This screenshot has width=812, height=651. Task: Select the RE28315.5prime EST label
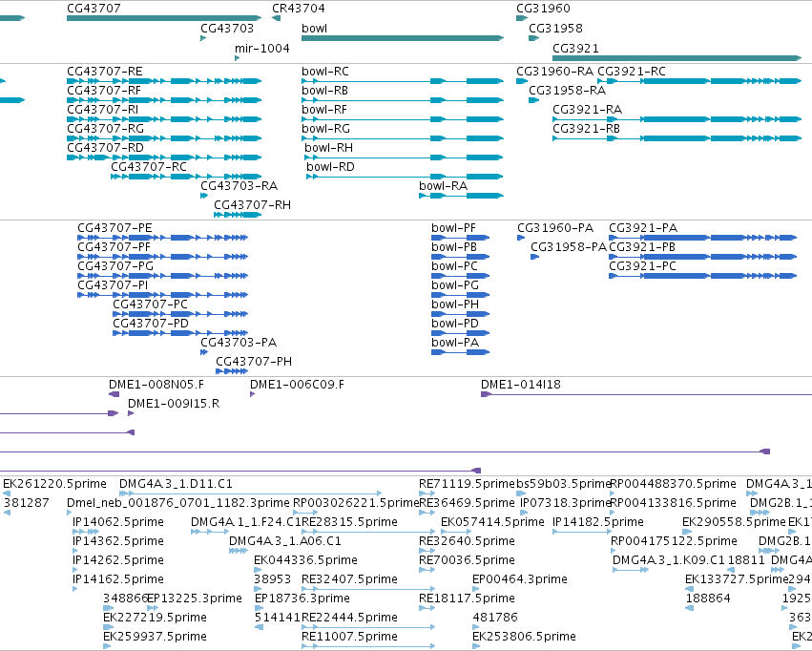(x=349, y=522)
